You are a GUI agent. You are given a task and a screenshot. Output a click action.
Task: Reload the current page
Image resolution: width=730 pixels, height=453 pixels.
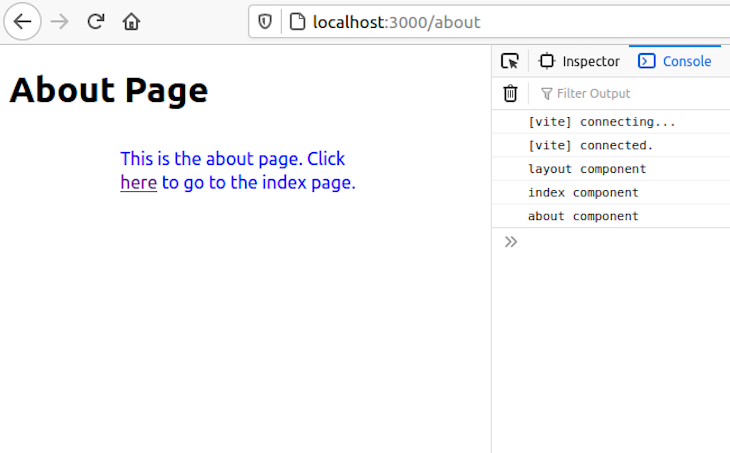click(96, 22)
